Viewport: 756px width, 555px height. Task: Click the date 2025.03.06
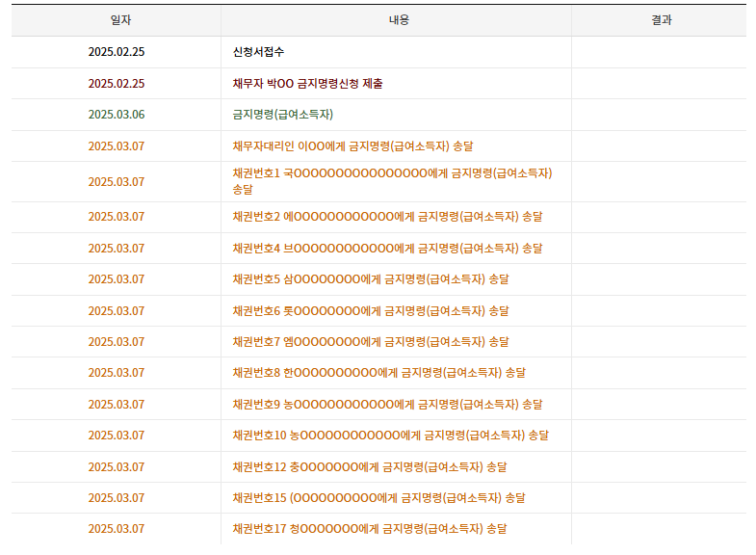[x=117, y=115]
